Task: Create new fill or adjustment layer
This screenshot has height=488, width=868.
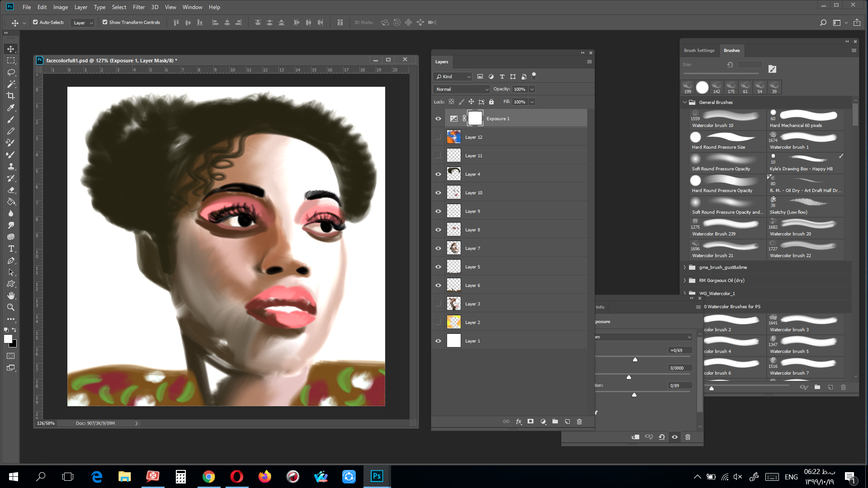Action: [543, 422]
